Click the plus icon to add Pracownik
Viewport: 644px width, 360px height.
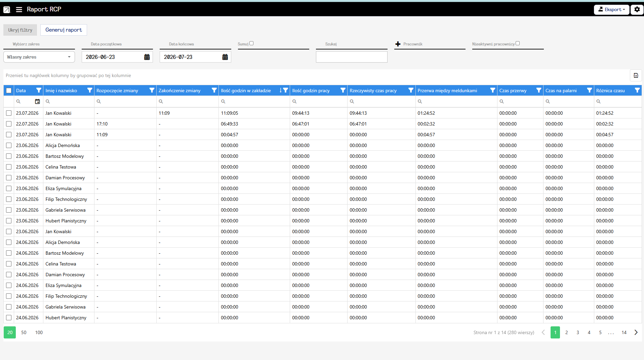(x=398, y=44)
